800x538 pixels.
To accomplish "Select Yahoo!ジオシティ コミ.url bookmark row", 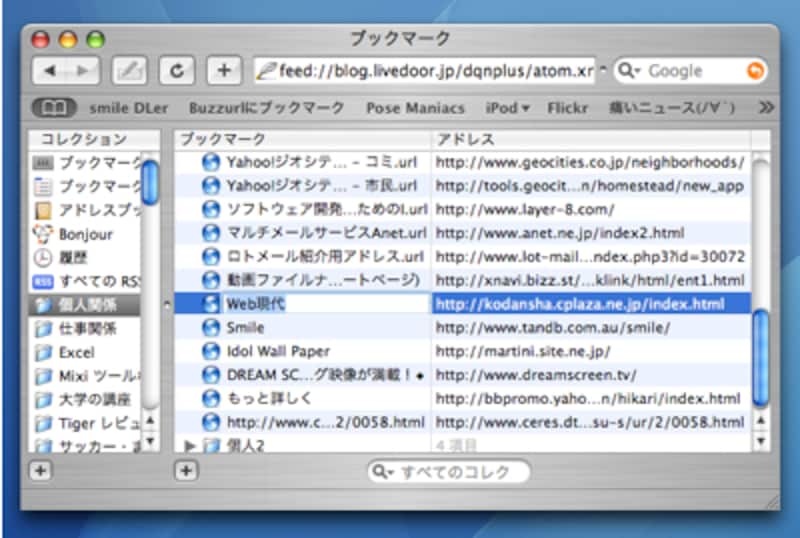I will point(462,162).
